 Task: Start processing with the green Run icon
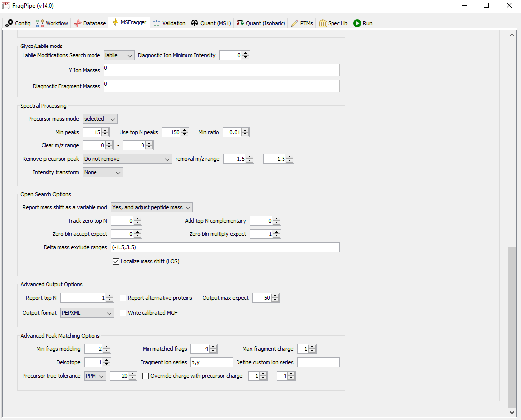point(357,23)
